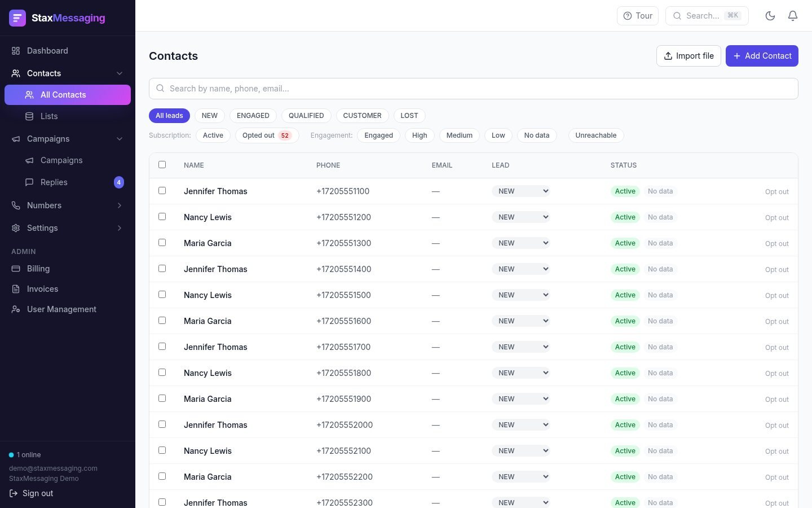
Task: Open lead dropdown for +17205551100
Action: 521,191
